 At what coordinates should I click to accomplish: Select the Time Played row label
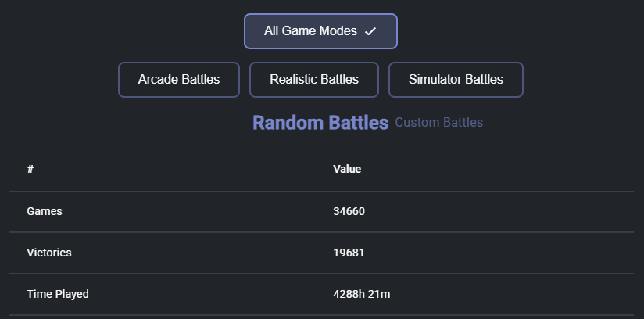[x=58, y=294]
